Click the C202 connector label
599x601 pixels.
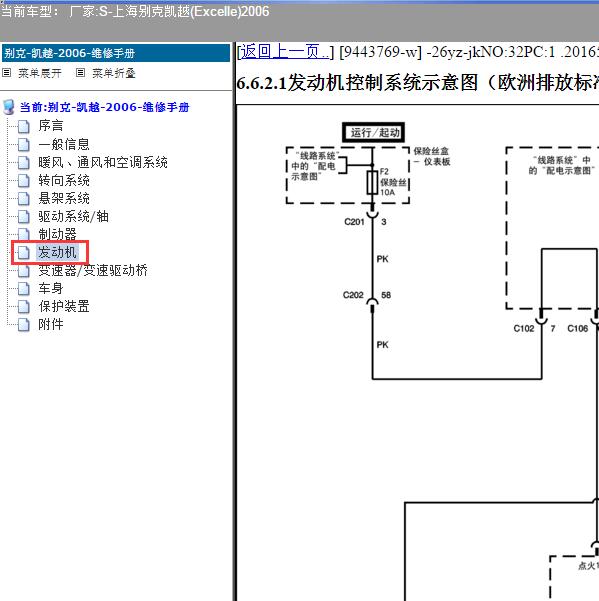(353, 295)
